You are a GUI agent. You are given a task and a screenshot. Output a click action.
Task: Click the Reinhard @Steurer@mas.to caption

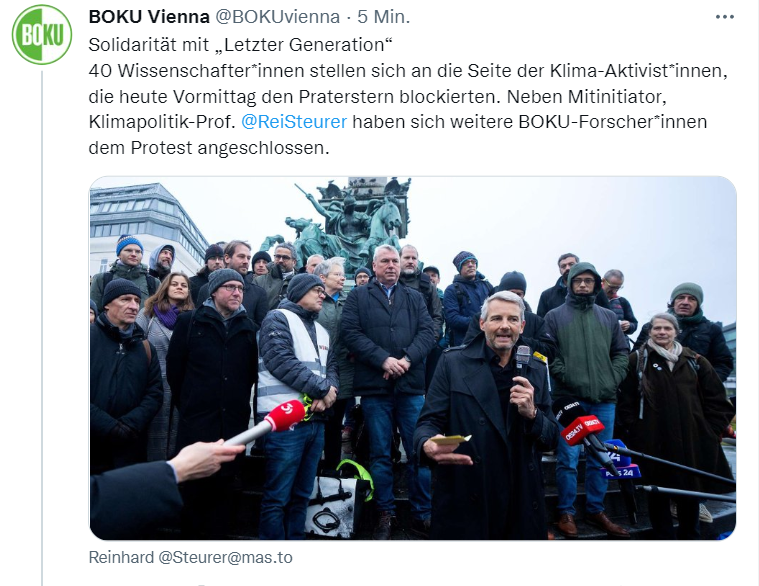191,557
